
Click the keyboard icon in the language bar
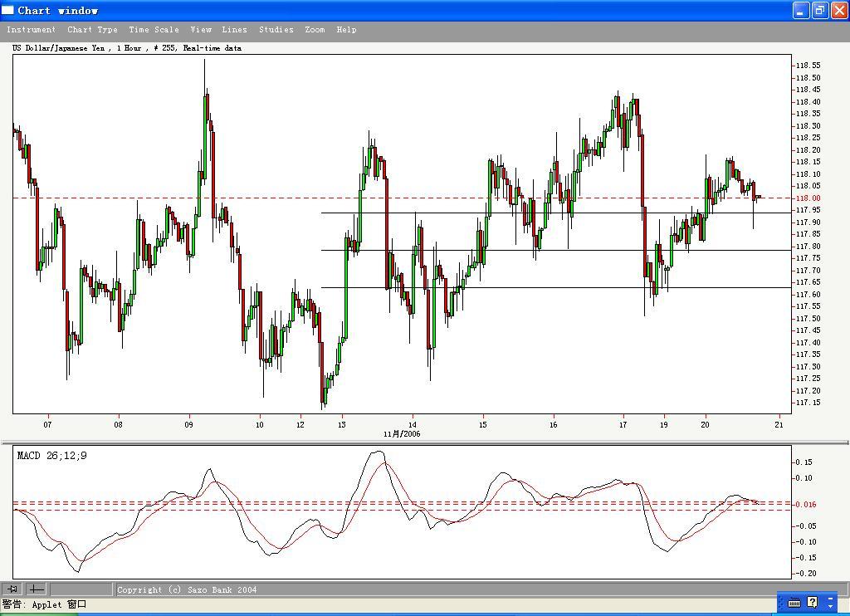point(794,603)
